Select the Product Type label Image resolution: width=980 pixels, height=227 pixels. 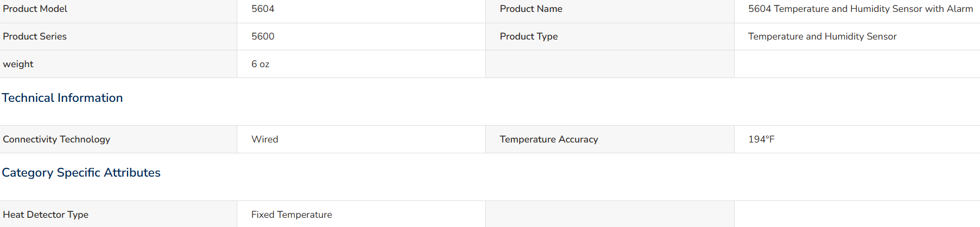point(529,36)
